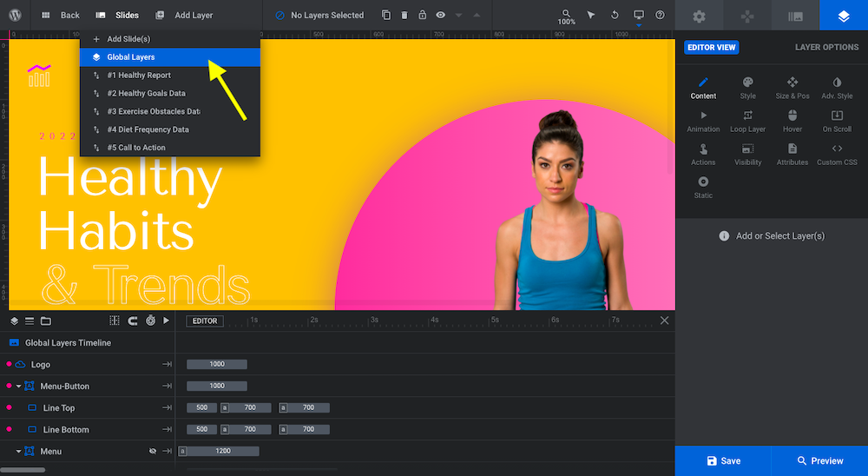Open the Loop Layer option
868x476 pixels.
[x=748, y=122]
